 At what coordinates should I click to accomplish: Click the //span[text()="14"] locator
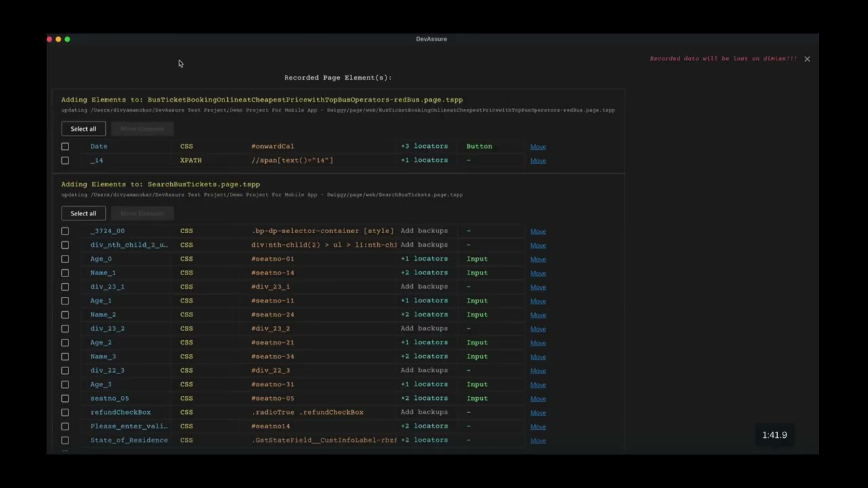pos(292,160)
